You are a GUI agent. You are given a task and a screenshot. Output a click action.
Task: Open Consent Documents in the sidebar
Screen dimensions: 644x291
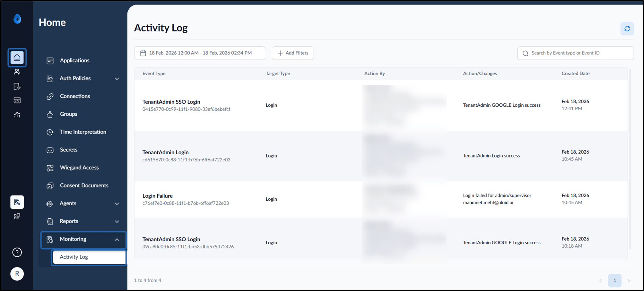(x=84, y=186)
